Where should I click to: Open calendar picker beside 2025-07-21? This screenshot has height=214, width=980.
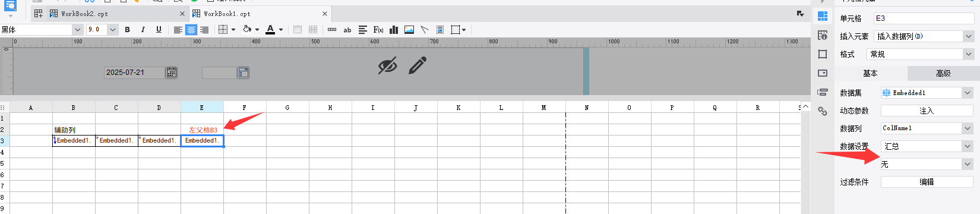click(x=172, y=73)
